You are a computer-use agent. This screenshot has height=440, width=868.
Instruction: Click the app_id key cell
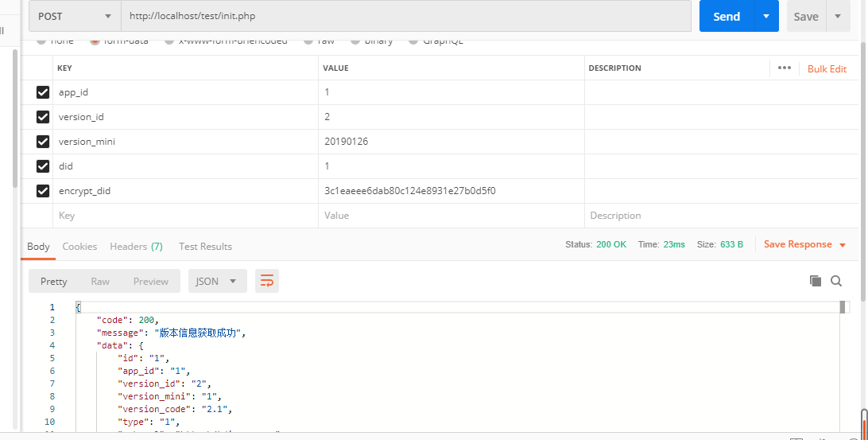tap(185, 92)
